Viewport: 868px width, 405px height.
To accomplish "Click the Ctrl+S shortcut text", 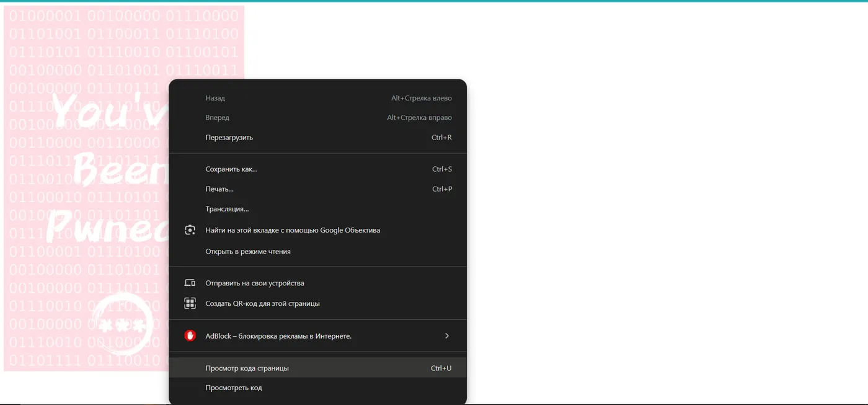I will click(x=442, y=169).
